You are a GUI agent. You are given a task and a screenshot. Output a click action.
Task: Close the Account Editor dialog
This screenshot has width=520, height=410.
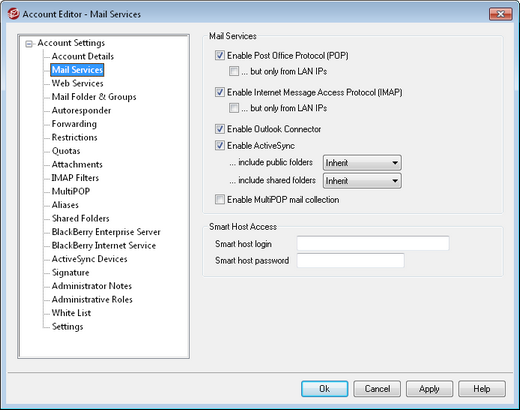coord(500,14)
